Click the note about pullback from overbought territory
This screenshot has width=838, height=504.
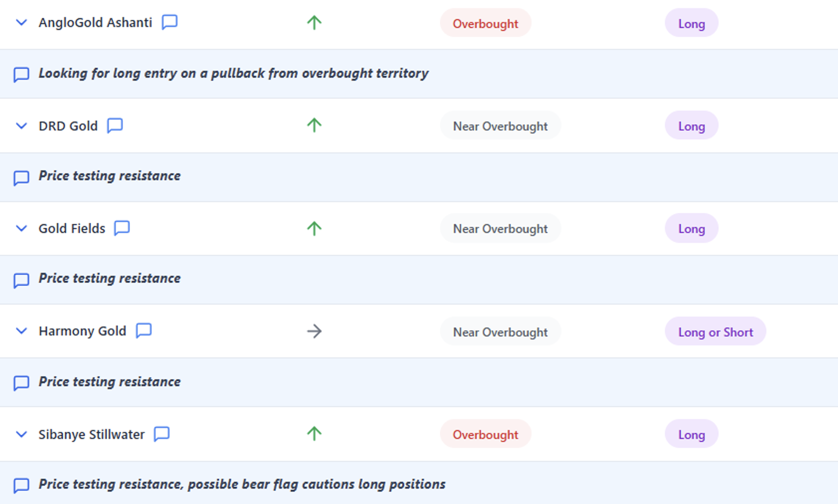pos(233,74)
